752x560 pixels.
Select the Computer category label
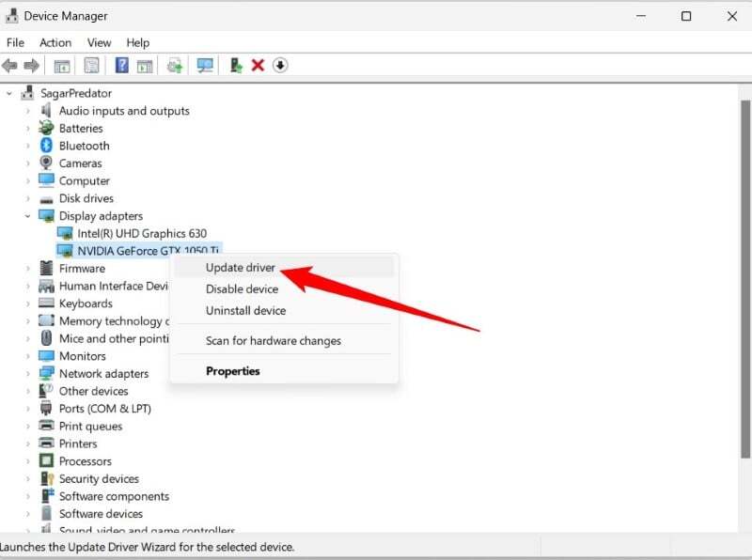[85, 180]
